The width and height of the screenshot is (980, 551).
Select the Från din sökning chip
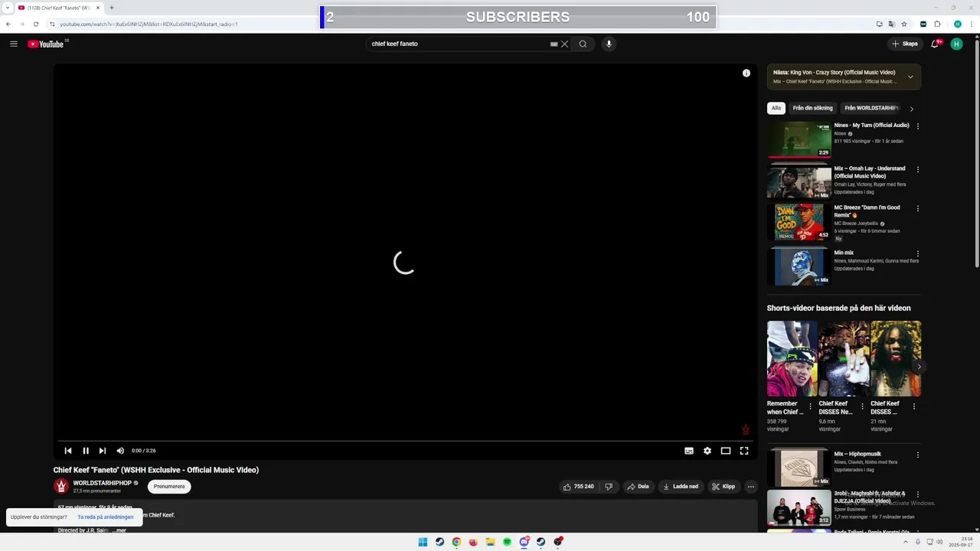point(812,108)
